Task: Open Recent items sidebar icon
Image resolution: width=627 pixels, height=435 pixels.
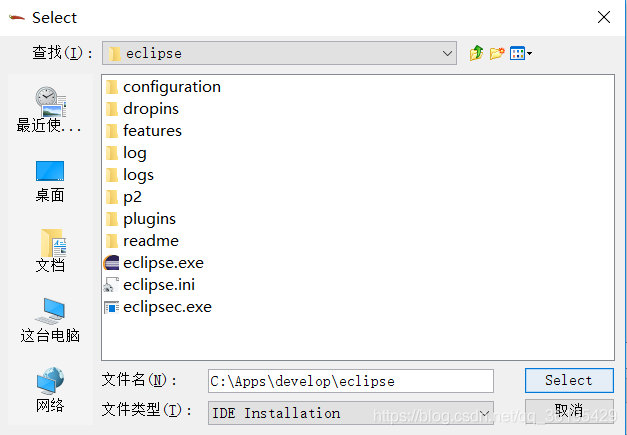Action: (50, 102)
